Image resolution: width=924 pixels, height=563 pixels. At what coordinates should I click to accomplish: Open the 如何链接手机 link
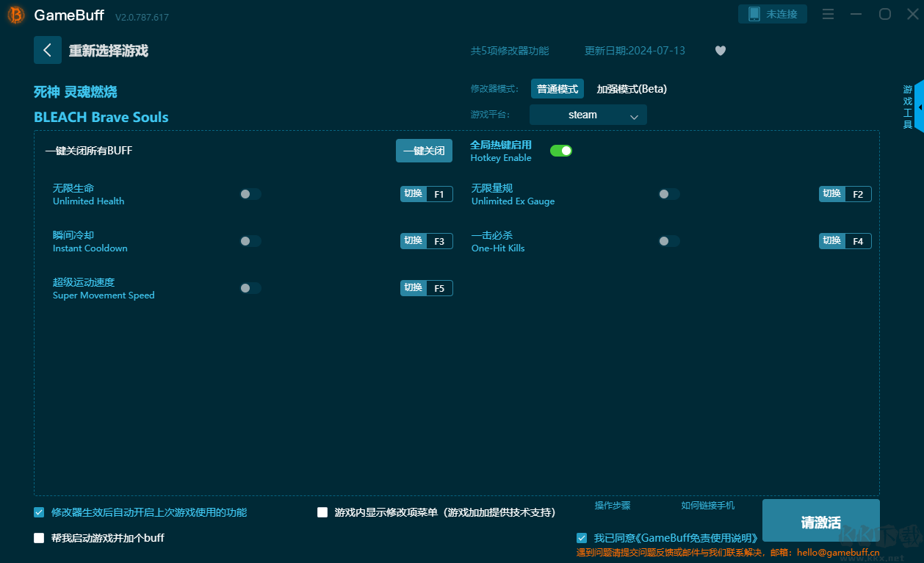click(707, 506)
